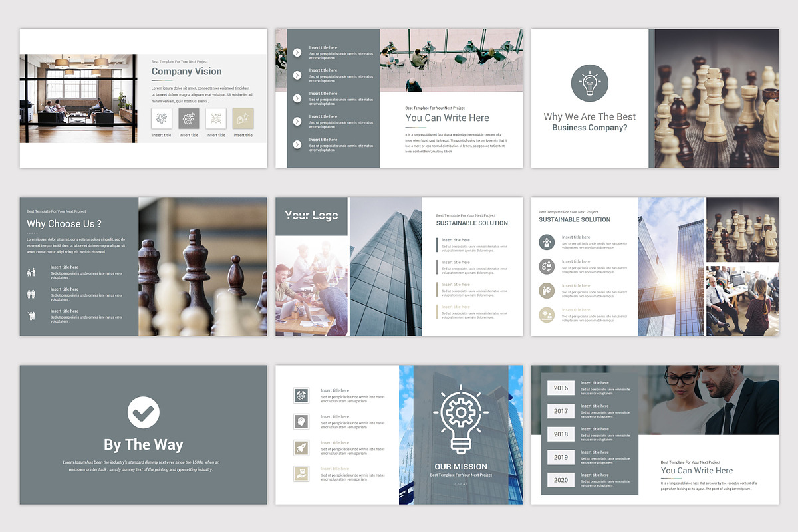798x532 pixels.
Task: Click the beige lightbulb head icon box in Company Vision
Action: point(243,119)
